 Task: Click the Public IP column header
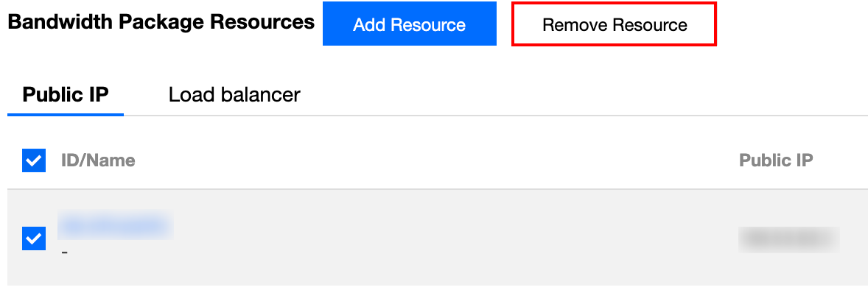tap(776, 160)
